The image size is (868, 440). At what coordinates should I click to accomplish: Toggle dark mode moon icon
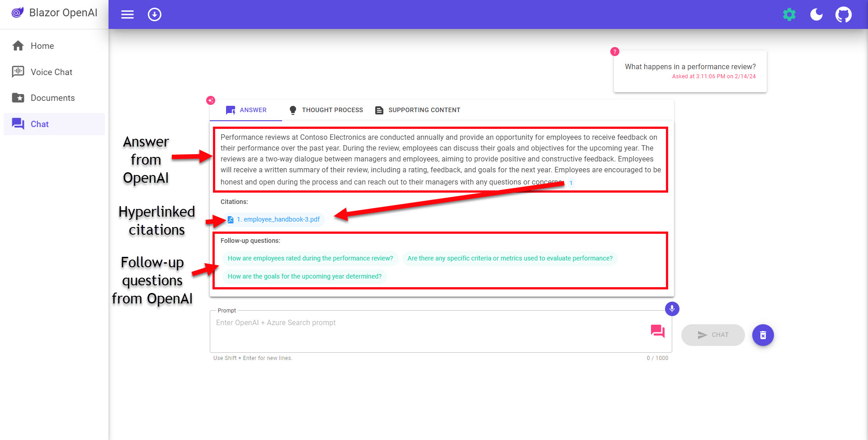coord(816,14)
